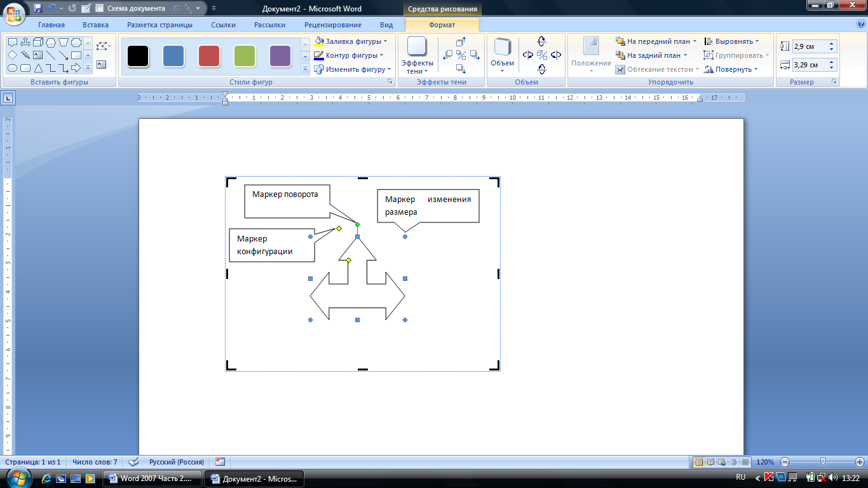Toggle 3-D effect on/off icon
The image size is (868, 488).
[x=541, y=55]
